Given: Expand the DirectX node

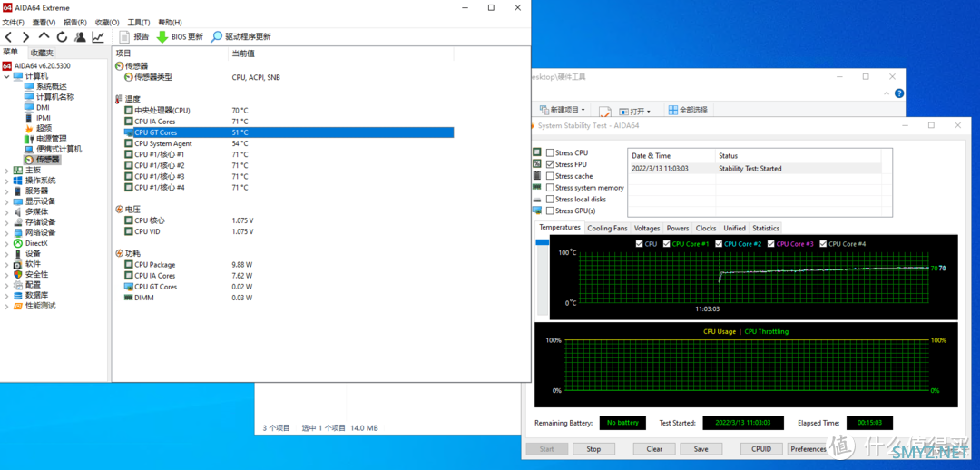Looking at the screenshot, I should coord(6,243).
